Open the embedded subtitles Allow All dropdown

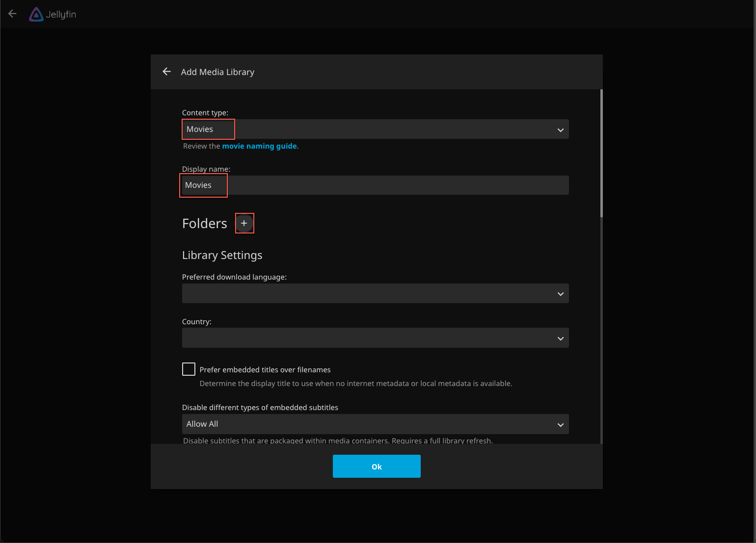375,424
